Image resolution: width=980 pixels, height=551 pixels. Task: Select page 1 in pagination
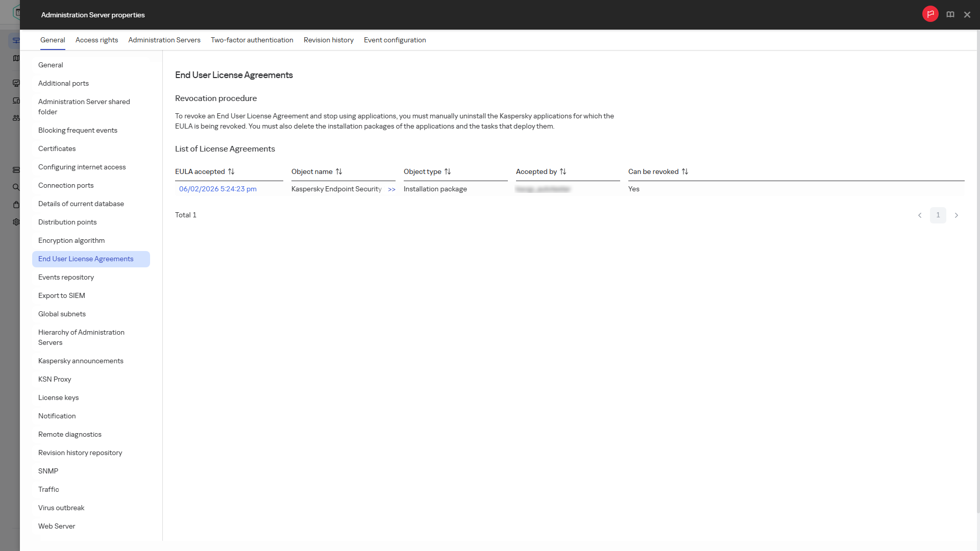click(x=938, y=215)
